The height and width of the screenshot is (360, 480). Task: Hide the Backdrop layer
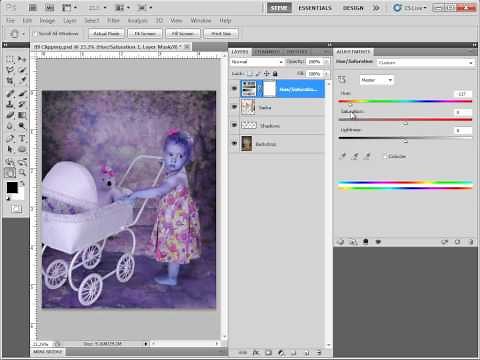[x=234, y=143]
